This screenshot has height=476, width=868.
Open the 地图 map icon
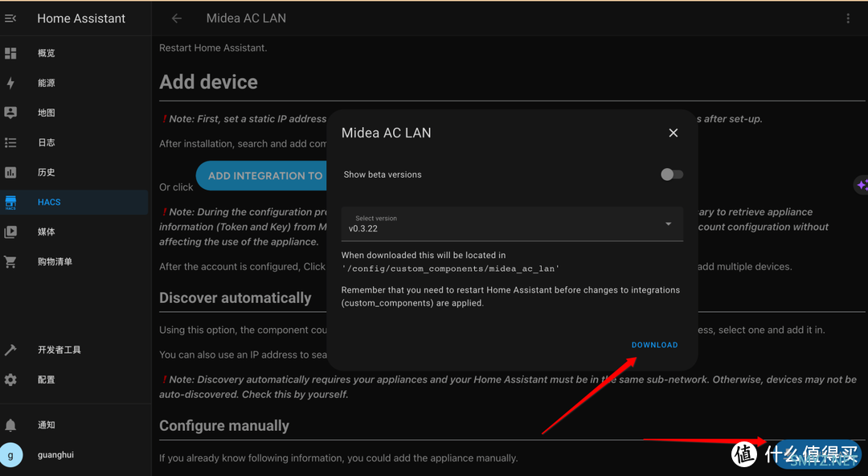coord(10,113)
